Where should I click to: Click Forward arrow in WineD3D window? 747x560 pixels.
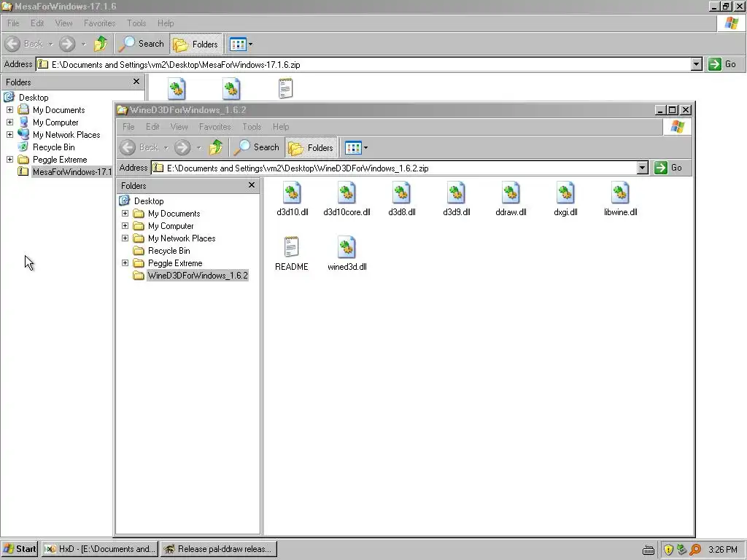click(182, 147)
